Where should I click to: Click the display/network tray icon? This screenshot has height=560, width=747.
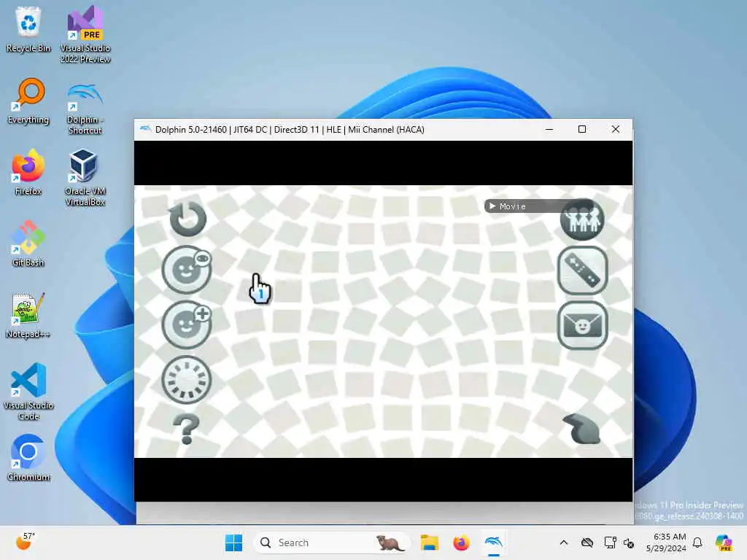[x=610, y=542]
